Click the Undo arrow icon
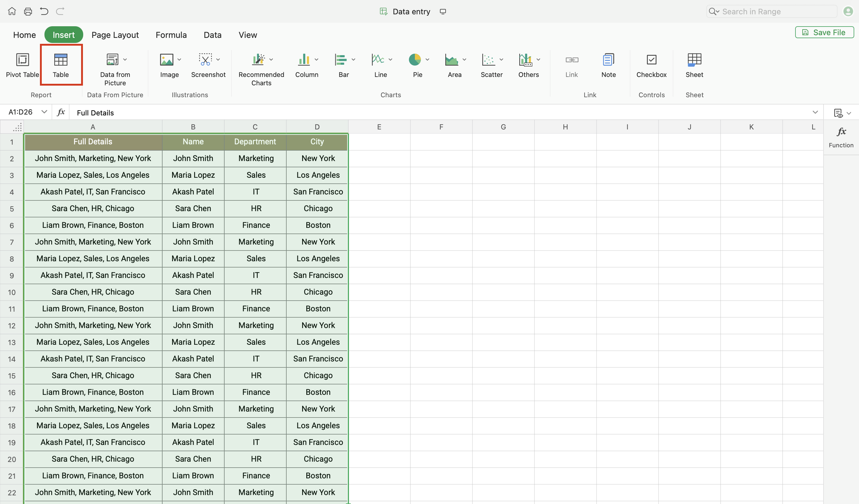This screenshot has height=504, width=859. click(44, 12)
